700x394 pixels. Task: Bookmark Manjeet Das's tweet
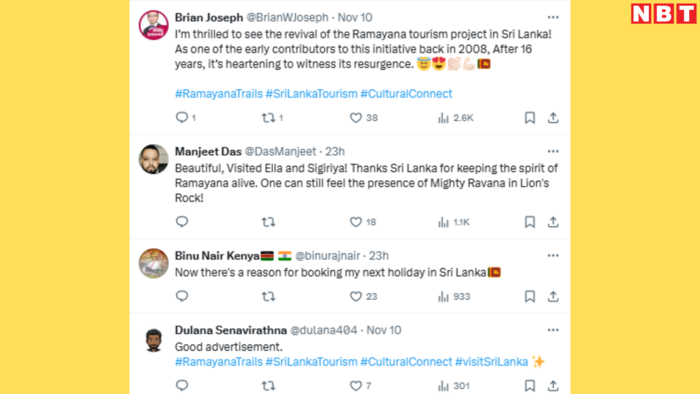point(530,222)
